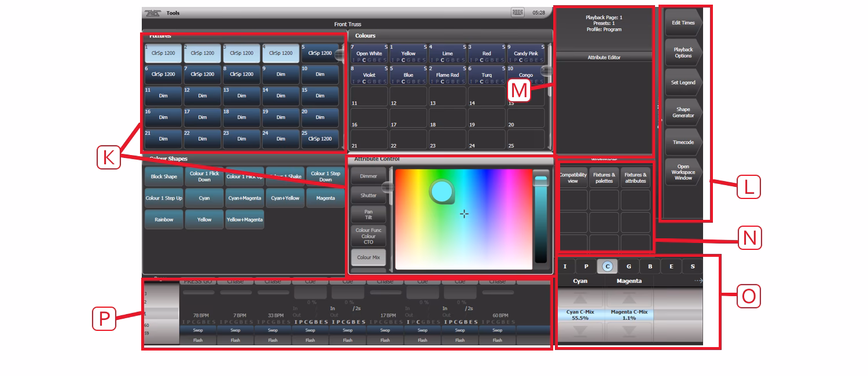Open the Workspace Window

pos(684,172)
